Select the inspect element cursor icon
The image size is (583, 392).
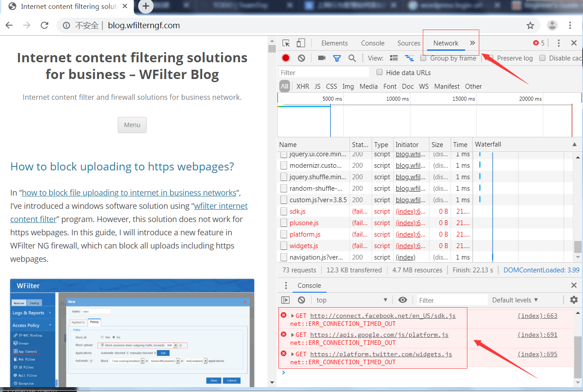286,43
